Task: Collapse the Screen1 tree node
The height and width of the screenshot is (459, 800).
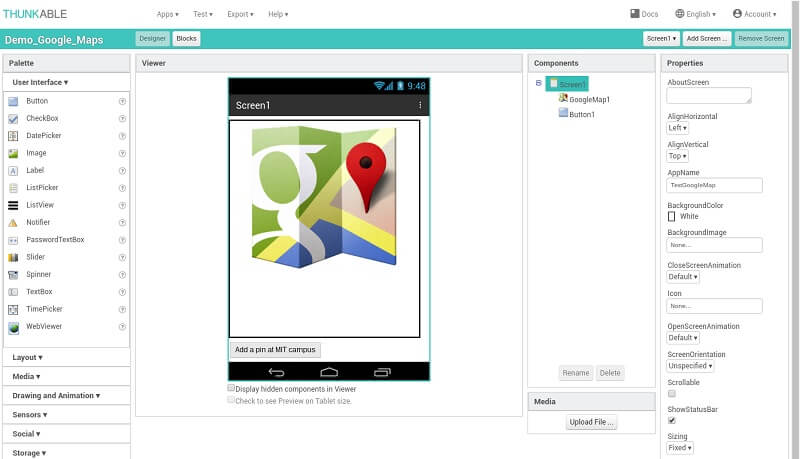Action: click(538, 83)
